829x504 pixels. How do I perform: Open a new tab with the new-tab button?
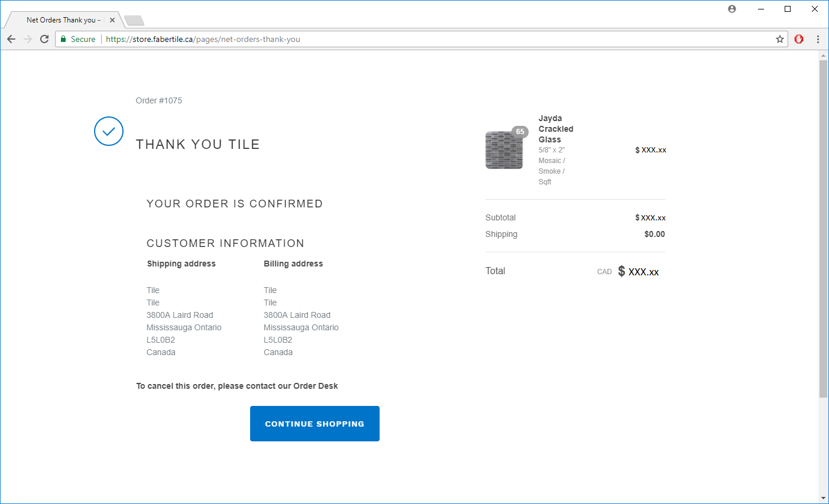[134, 21]
